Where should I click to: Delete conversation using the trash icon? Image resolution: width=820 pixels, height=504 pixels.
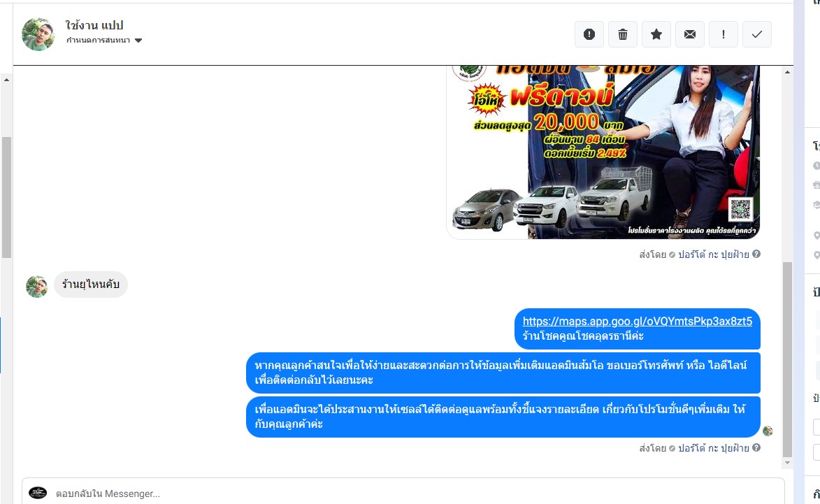(622, 34)
